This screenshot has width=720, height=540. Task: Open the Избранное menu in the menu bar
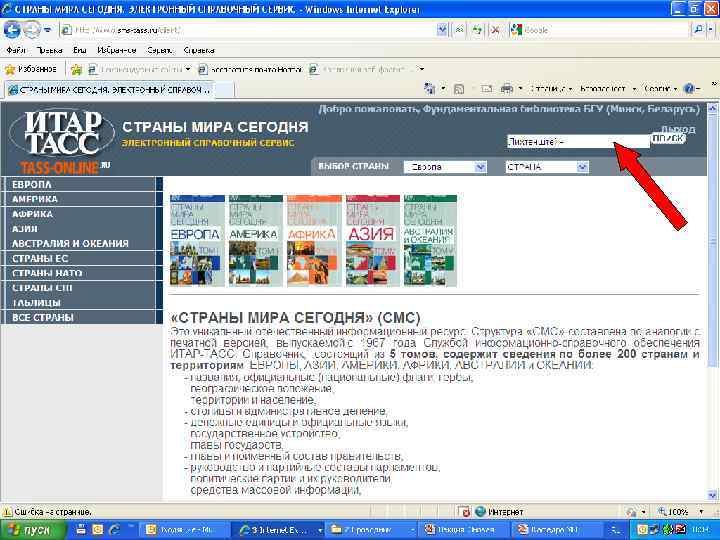coord(117,50)
